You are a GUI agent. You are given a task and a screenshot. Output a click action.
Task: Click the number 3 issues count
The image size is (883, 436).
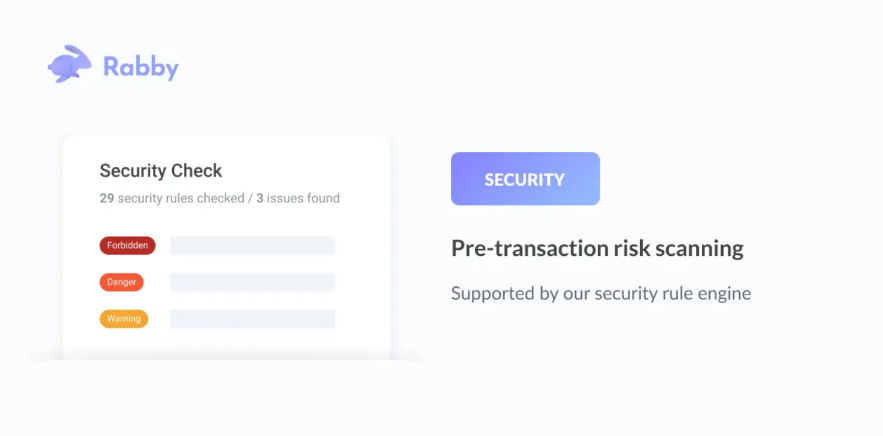[x=260, y=198]
